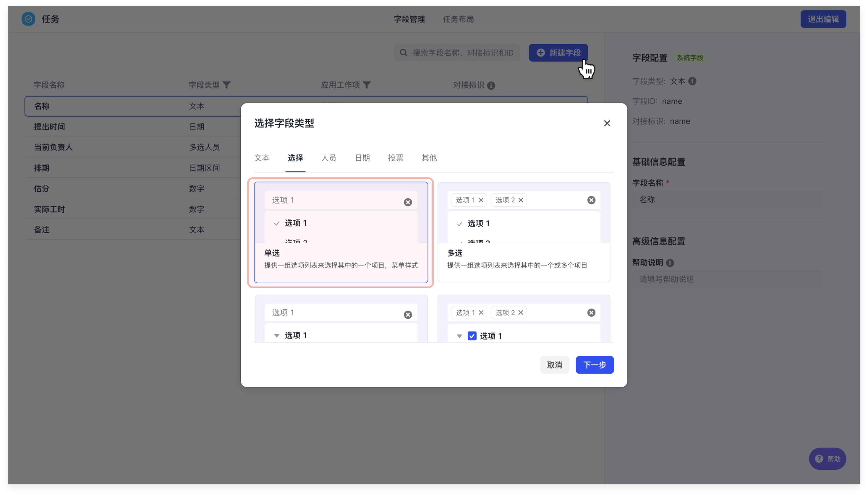
Task: Open the 字段管理 tab
Action: [x=409, y=19]
